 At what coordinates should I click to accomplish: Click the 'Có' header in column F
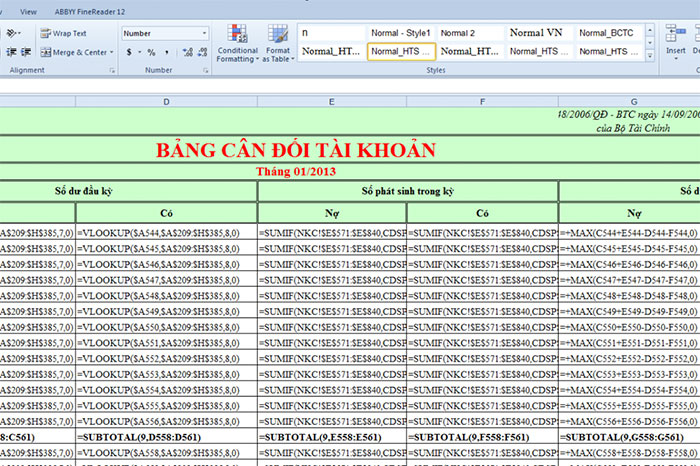482,213
